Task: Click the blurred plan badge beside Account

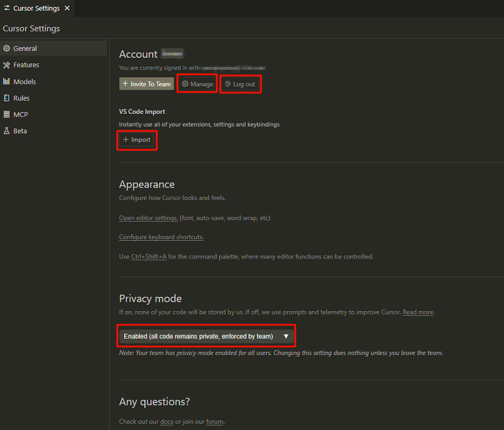Action: click(x=172, y=54)
